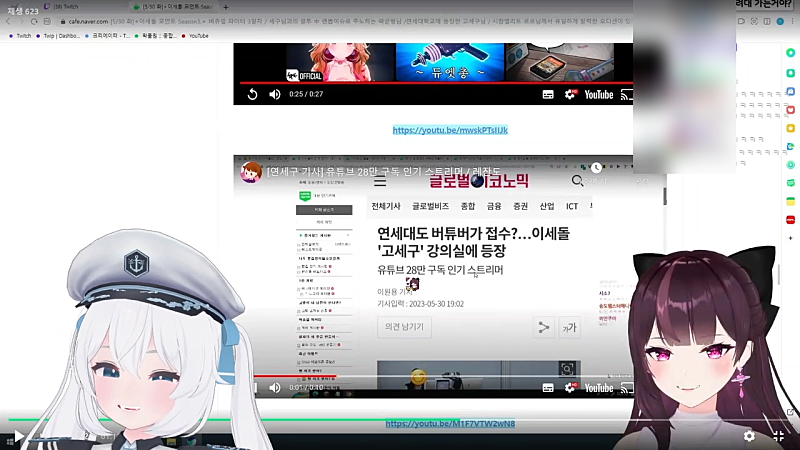Screen dimensions: 800x450
Task: Open the Twip Dashboard bookmark
Action: 58,36
